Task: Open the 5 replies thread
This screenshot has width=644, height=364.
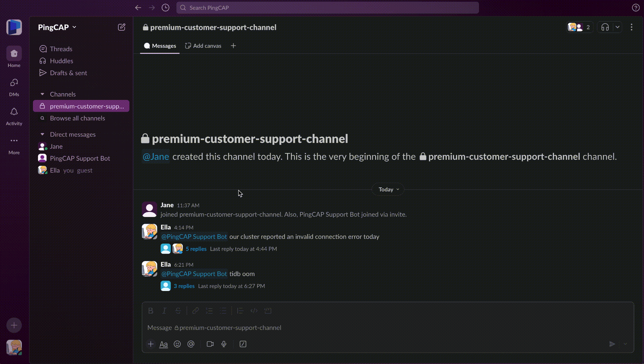Action: click(x=196, y=249)
